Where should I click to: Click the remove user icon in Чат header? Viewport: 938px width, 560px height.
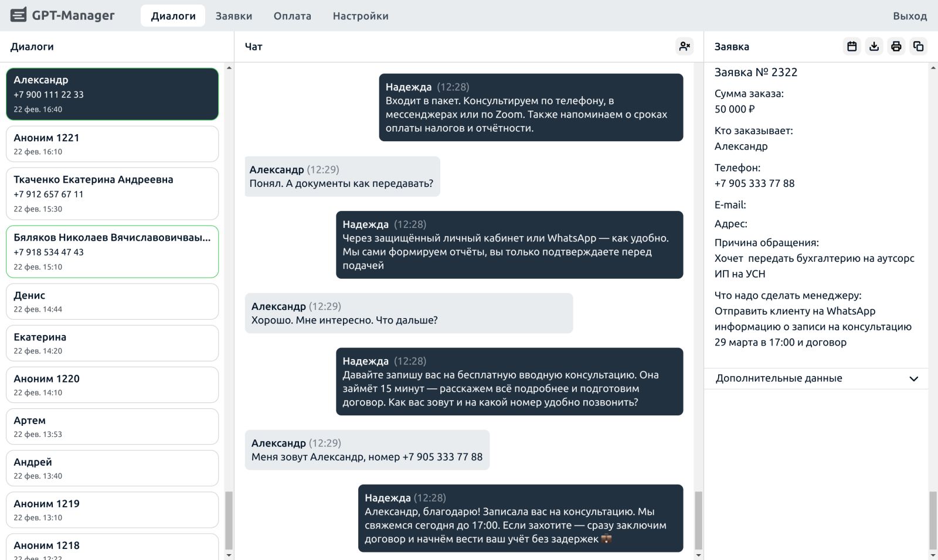(684, 46)
